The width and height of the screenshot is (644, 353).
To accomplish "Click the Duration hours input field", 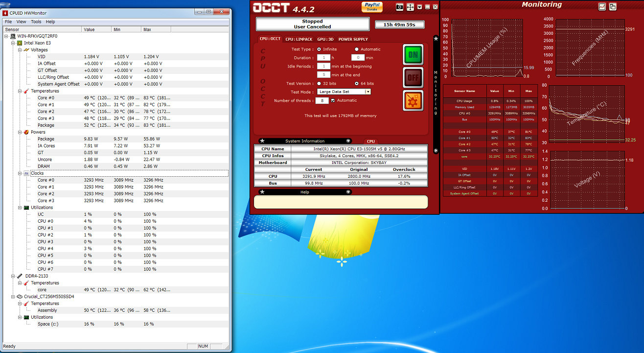I will pyautogui.click(x=323, y=58).
